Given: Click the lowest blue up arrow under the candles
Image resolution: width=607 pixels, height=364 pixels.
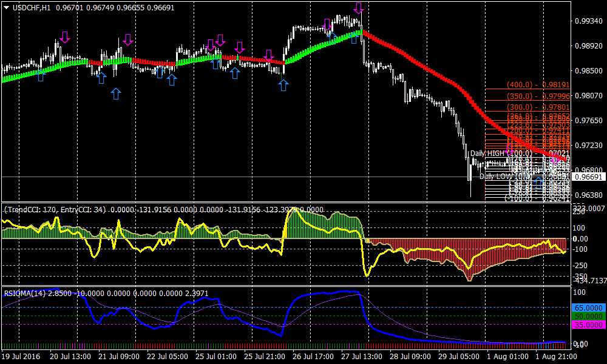Looking at the screenshot, I should point(116,93).
